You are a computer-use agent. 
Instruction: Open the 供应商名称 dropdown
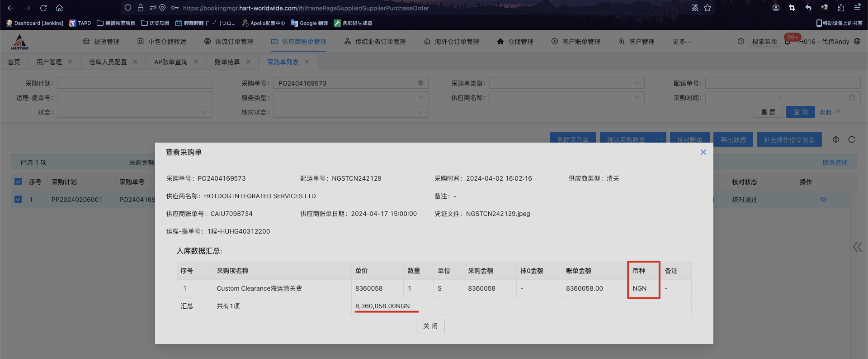click(x=566, y=97)
